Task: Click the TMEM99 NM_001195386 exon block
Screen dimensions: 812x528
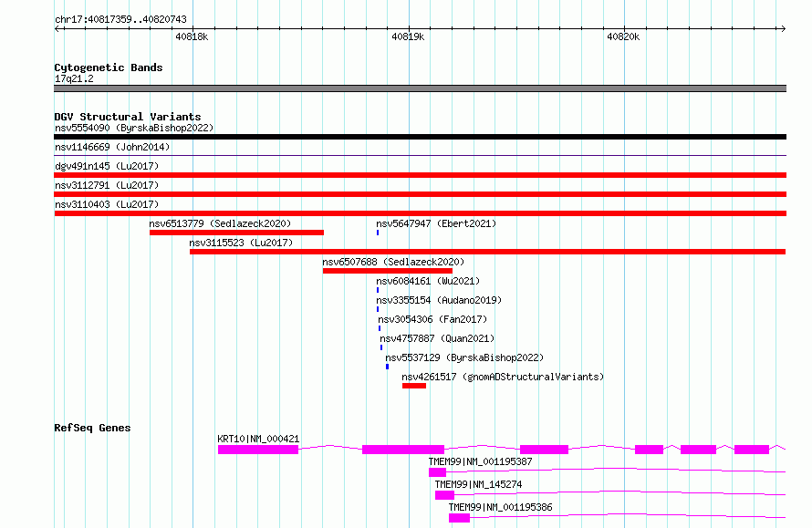Action: (x=459, y=518)
